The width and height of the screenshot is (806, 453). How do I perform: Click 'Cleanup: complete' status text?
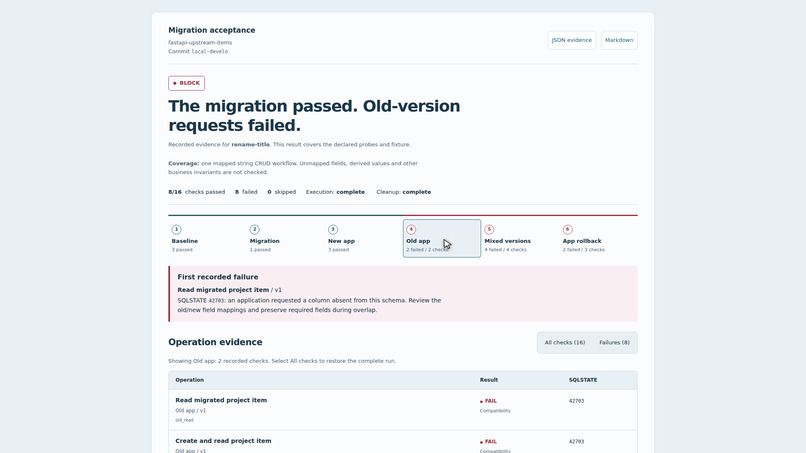pos(404,192)
